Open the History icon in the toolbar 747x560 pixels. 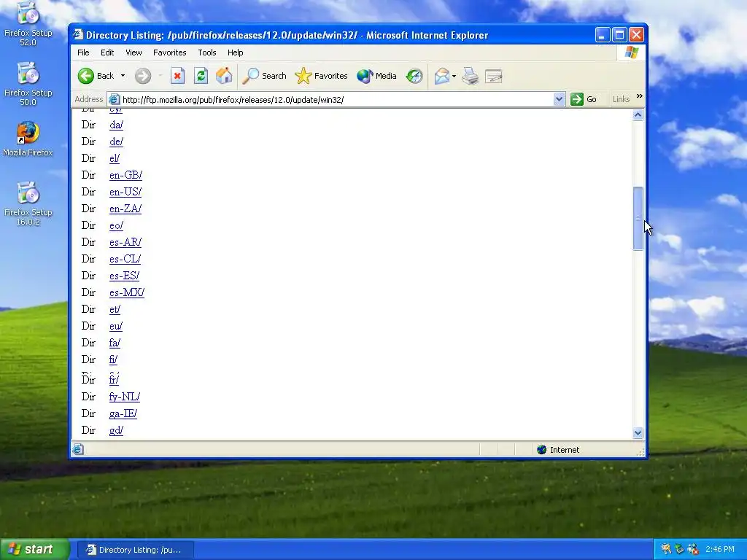414,76
